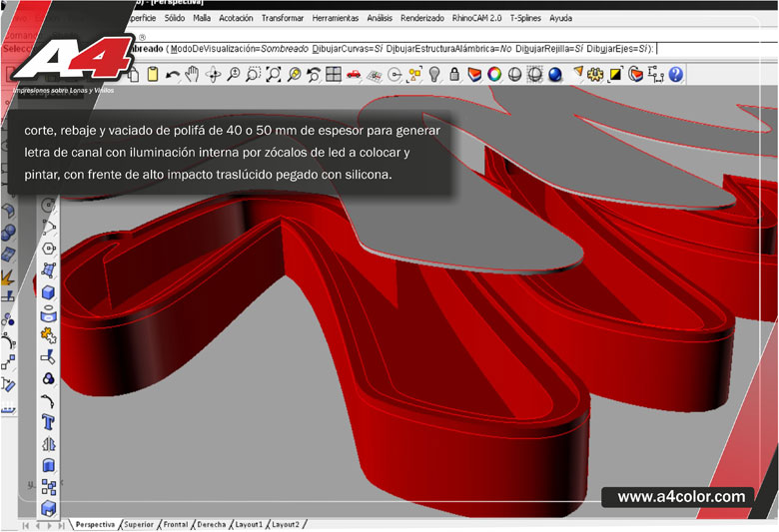Click the Puzzle piece boolean tool

pos(48,335)
